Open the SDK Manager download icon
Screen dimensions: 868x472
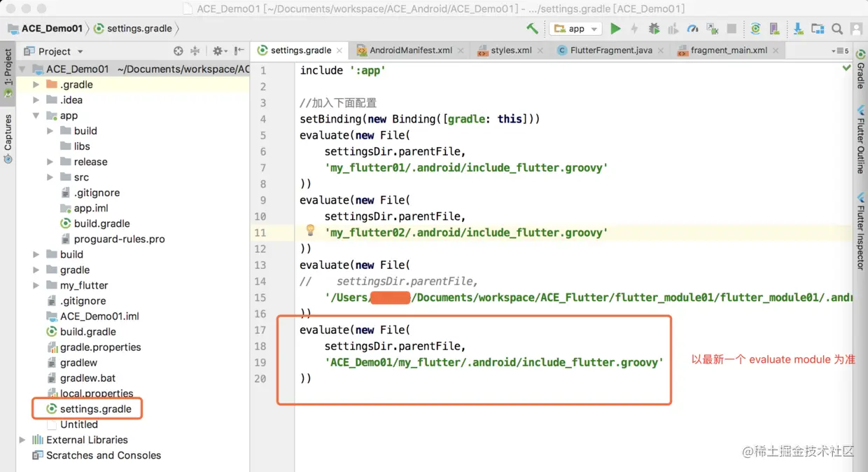[x=799, y=29]
